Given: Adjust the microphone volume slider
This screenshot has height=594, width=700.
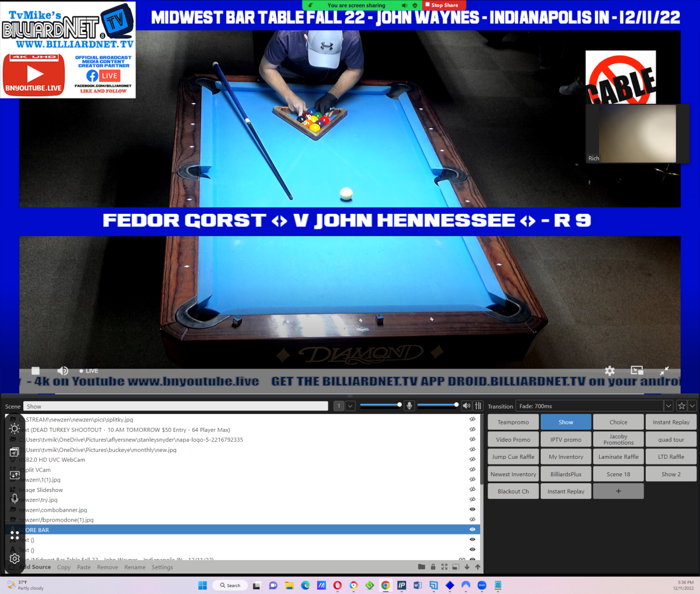Looking at the screenshot, I should 380,405.
